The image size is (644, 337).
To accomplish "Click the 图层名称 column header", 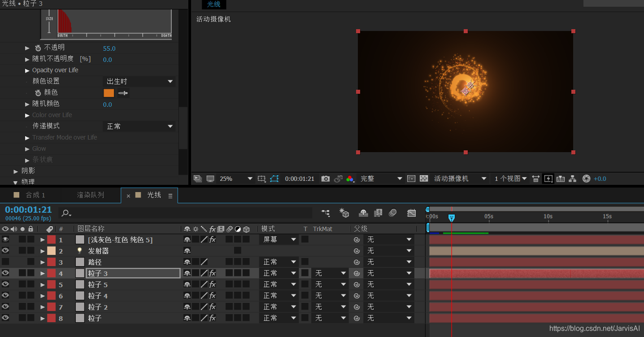I will pos(91,229).
